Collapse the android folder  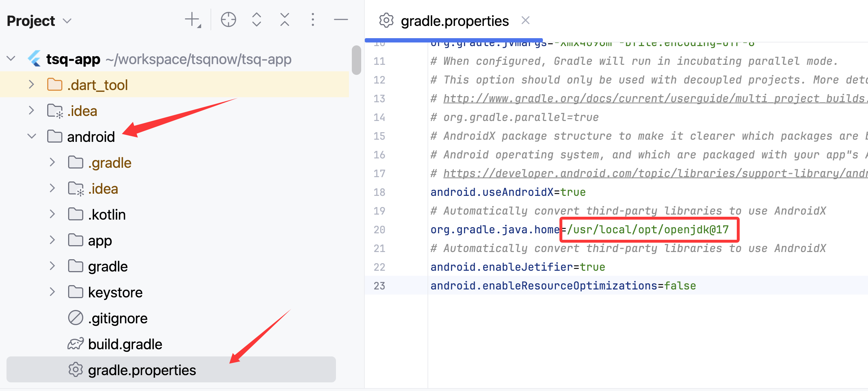pos(32,136)
